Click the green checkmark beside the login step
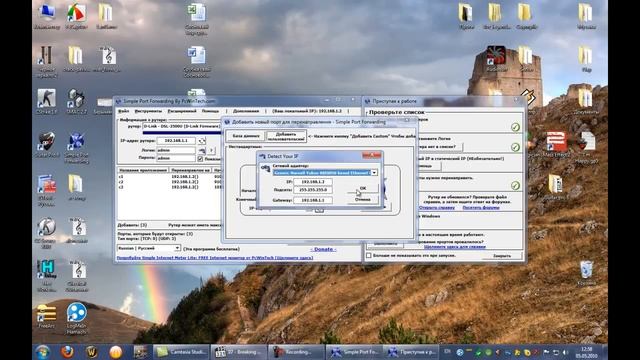The width and height of the screenshot is (640, 360). [x=516, y=147]
